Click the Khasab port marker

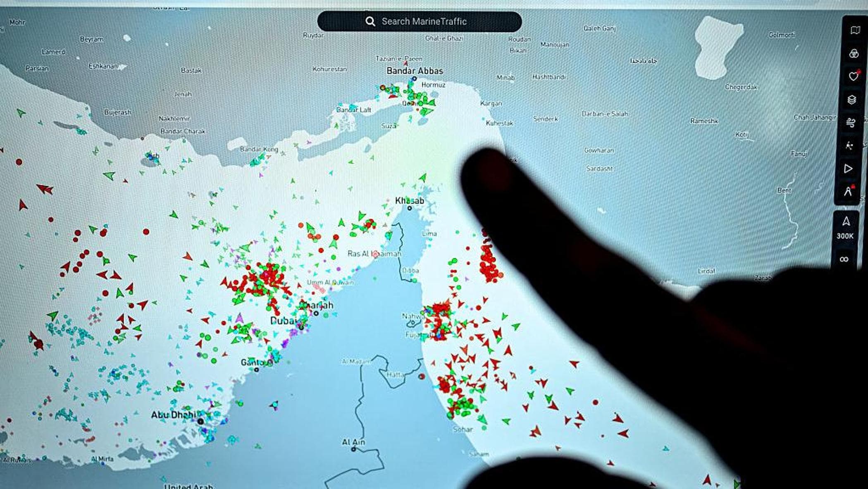click(x=410, y=208)
